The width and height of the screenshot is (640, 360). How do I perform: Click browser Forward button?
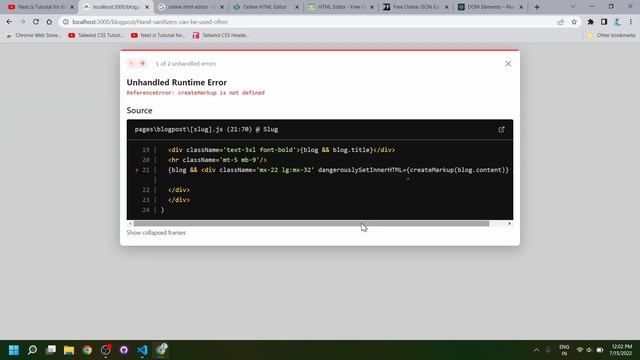coord(22,22)
